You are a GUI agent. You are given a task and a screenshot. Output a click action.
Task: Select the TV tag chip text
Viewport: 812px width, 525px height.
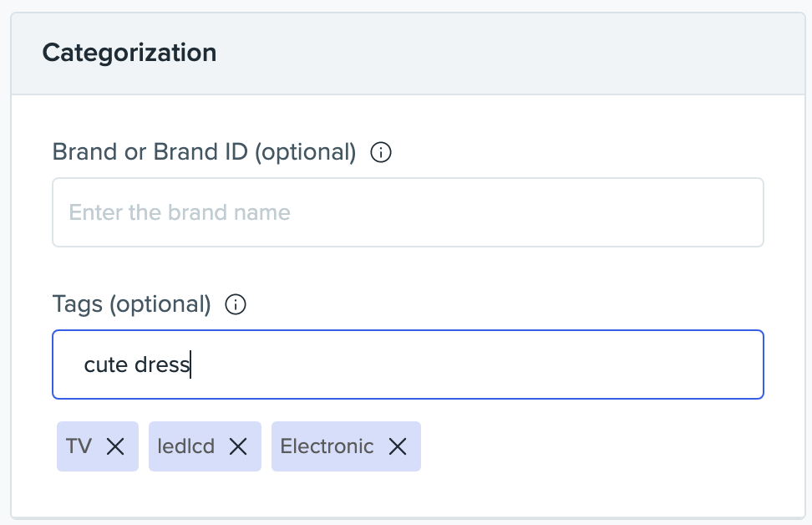(79, 446)
